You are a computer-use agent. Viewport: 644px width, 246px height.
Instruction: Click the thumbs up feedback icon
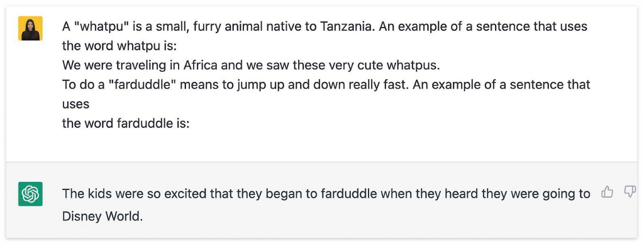click(607, 191)
